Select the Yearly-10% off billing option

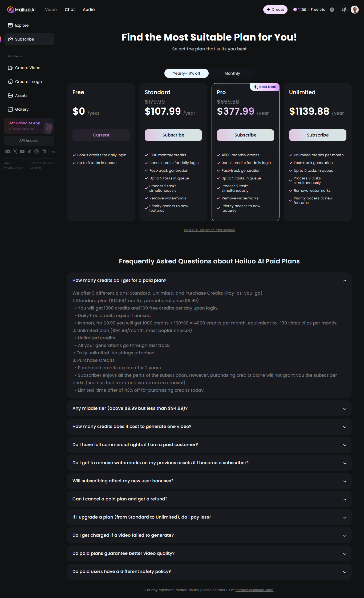pos(186,73)
